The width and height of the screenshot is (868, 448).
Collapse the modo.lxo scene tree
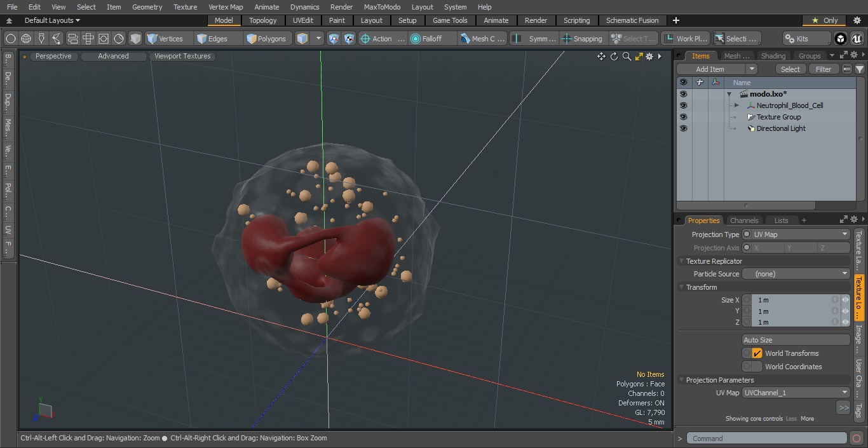pyautogui.click(x=729, y=94)
